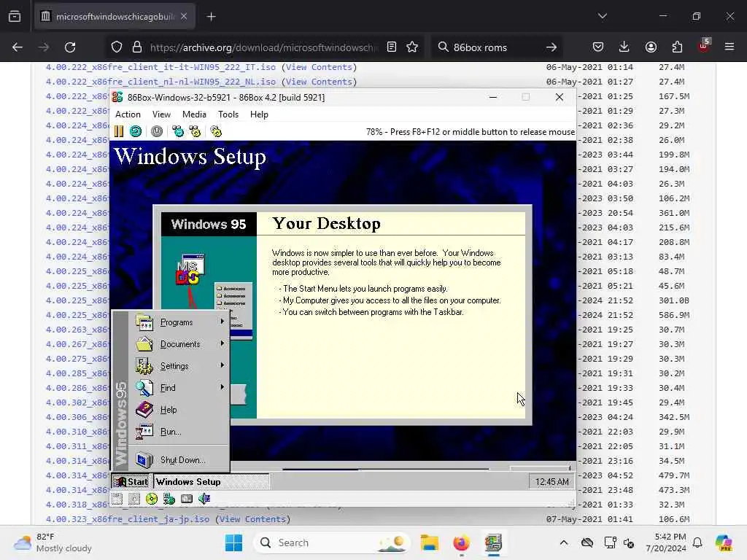Expand the Find submenu in Start menu
The image size is (747, 560).
[179, 388]
